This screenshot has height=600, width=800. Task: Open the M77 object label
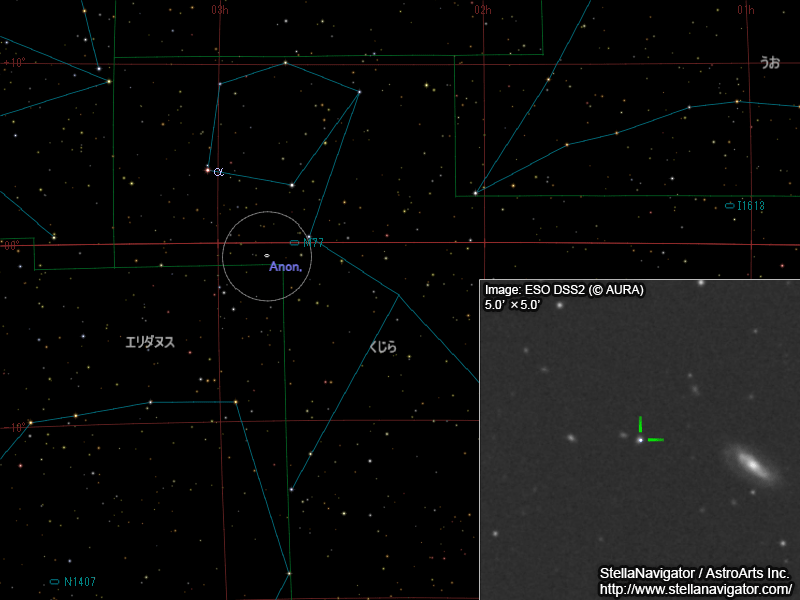click(311, 242)
